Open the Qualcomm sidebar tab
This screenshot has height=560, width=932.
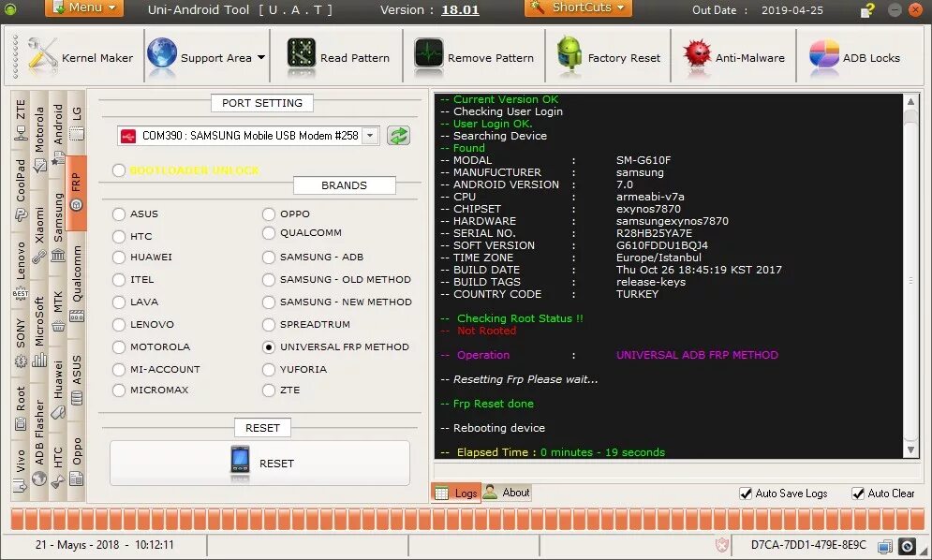[77, 282]
